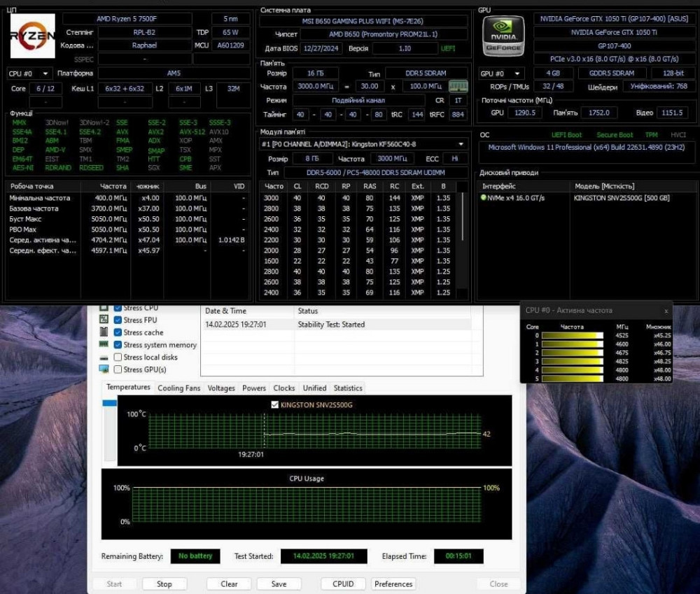Expand the Kingston memory module dropdown
Screen dimensions: 700x594
click(x=461, y=144)
